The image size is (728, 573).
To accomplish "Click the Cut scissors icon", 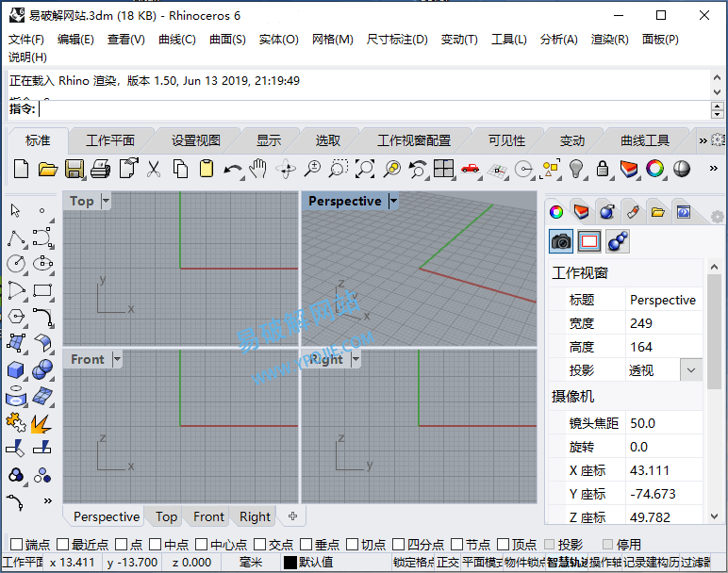I will click(153, 170).
